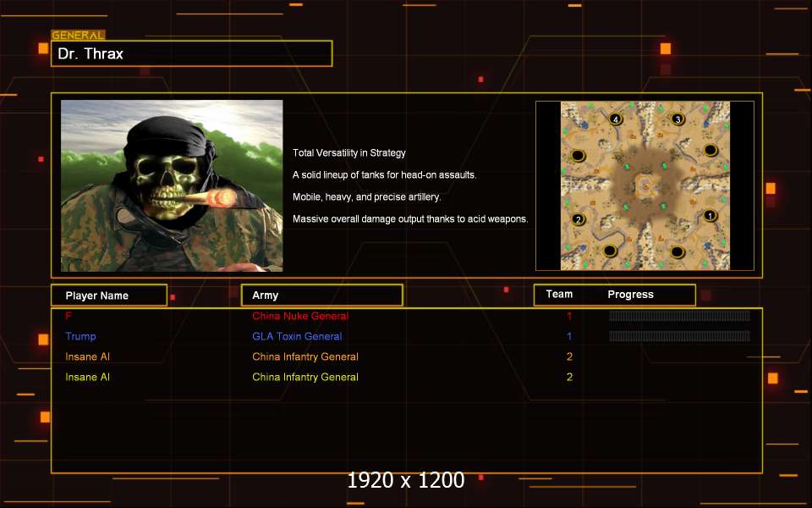Select start position 3 on the map
This screenshot has height=508, width=812.
click(678, 119)
